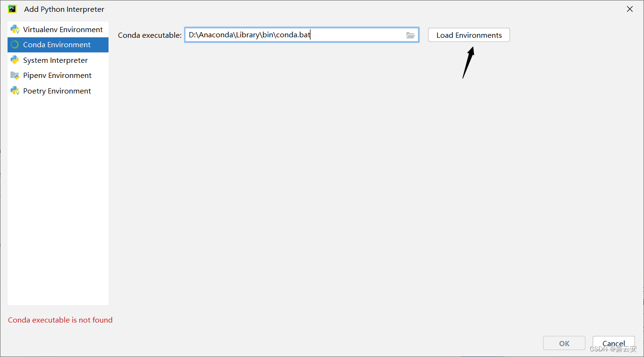Image resolution: width=644 pixels, height=357 pixels.
Task: Click the Pipenv folder icon
Action: pyautogui.click(x=15, y=76)
